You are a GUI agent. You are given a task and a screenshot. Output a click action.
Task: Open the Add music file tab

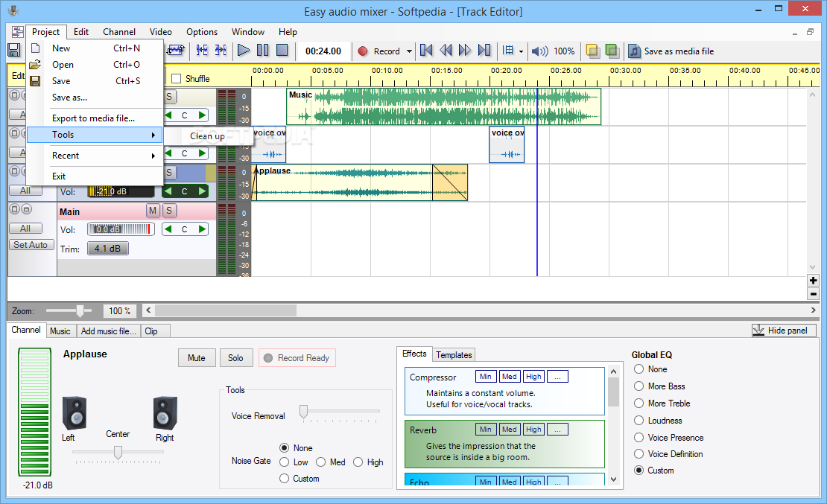pyautogui.click(x=109, y=331)
